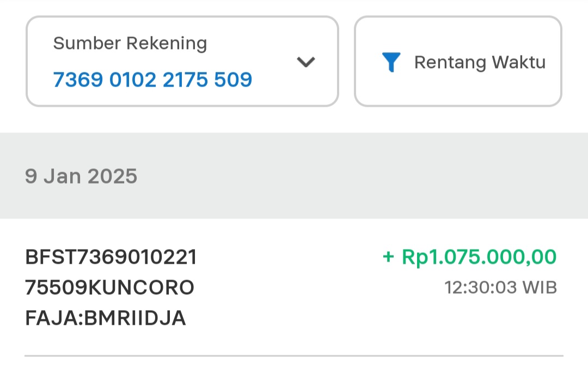
Task: Click the FAJA:BMRIIDJA reference text
Action: (x=106, y=318)
